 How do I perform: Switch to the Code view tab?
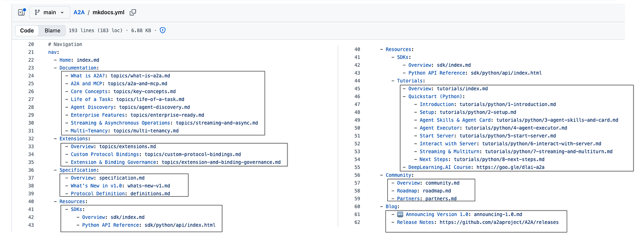pos(27,30)
